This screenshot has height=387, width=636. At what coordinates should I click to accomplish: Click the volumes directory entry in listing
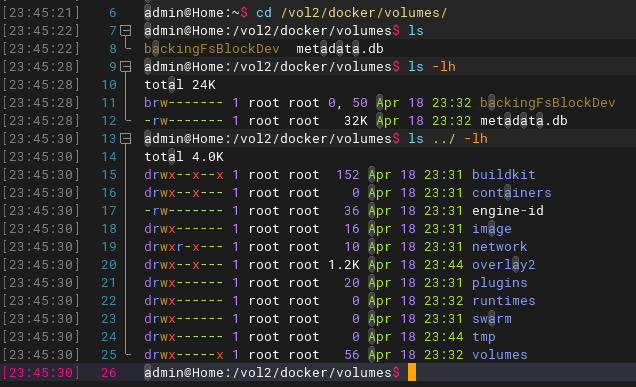(499, 355)
